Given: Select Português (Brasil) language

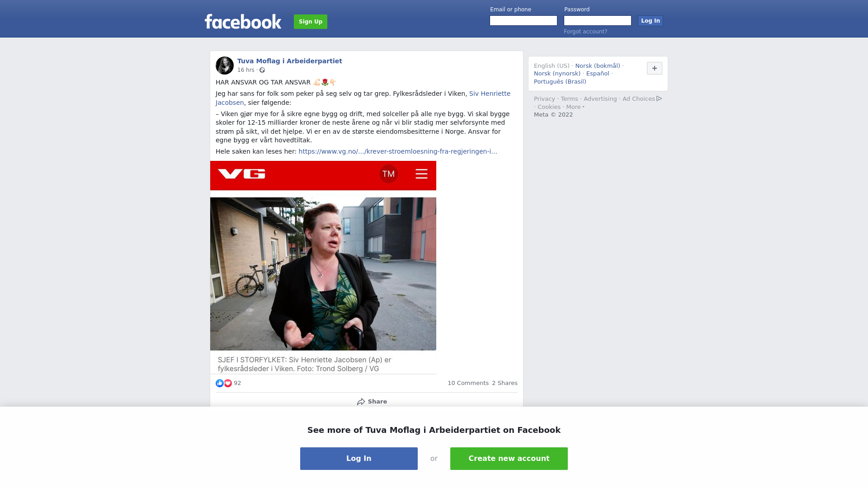Looking at the screenshot, I should pyautogui.click(x=560, y=82).
